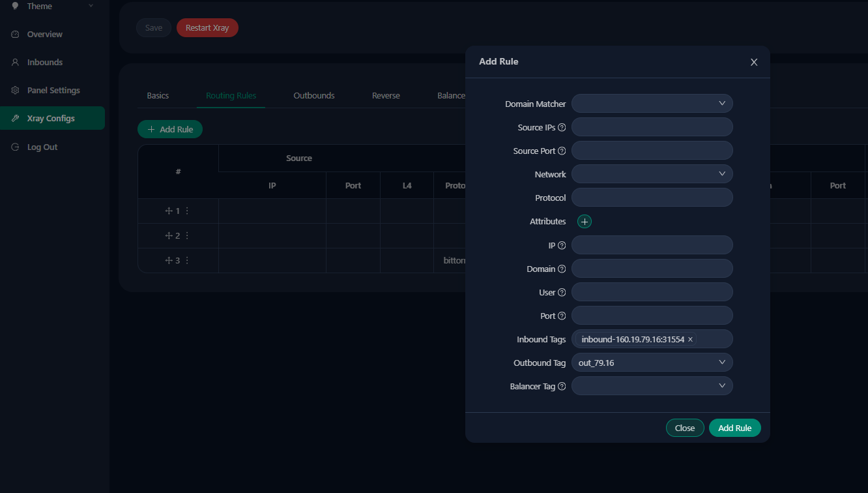Click help icon next to Domain label
The height and width of the screenshot is (493, 868).
pos(562,269)
